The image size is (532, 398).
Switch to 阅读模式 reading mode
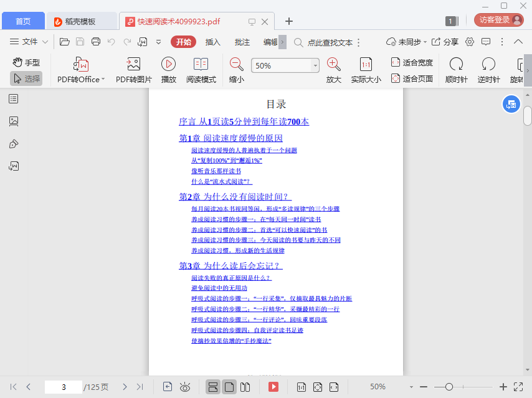pyautogui.click(x=201, y=70)
